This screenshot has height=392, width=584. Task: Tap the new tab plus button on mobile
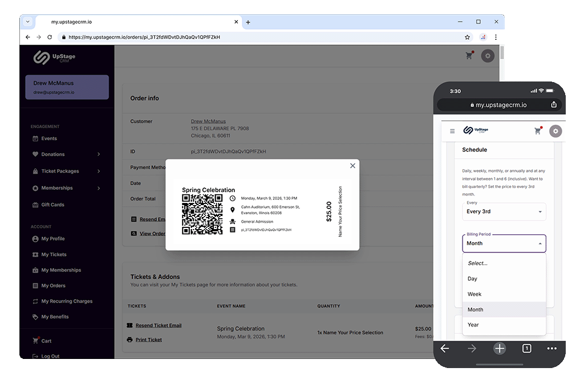(500, 349)
